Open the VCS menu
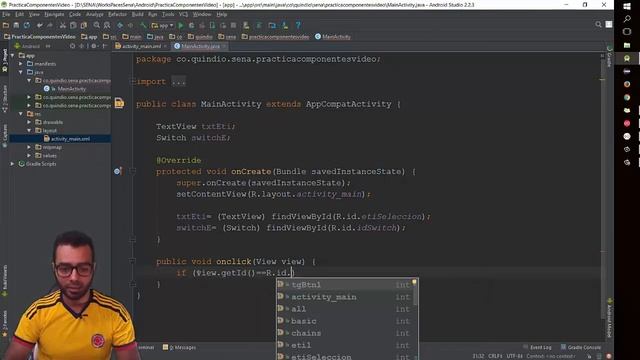 pyautogui.click(x=184, y=14)
